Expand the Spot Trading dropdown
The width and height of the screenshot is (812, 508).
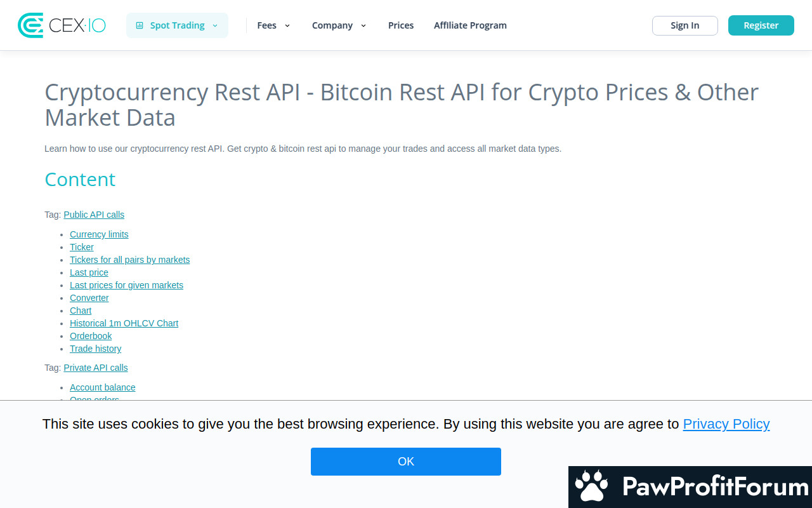(177, 25)
